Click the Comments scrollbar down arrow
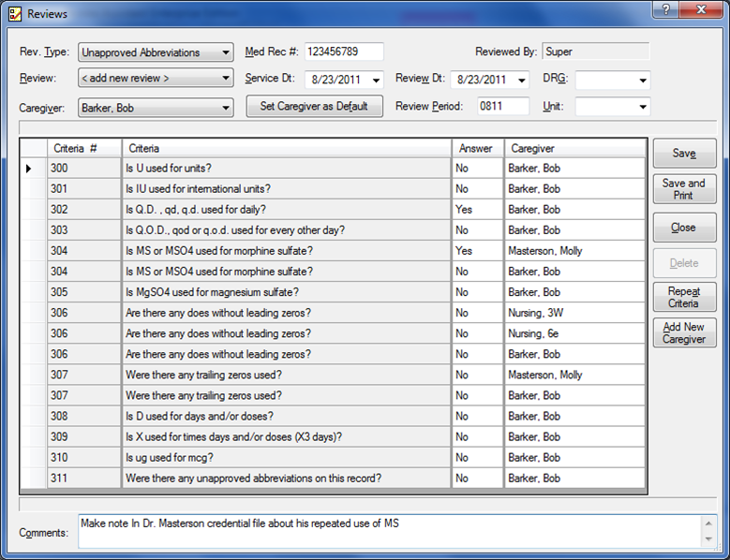 708,539
